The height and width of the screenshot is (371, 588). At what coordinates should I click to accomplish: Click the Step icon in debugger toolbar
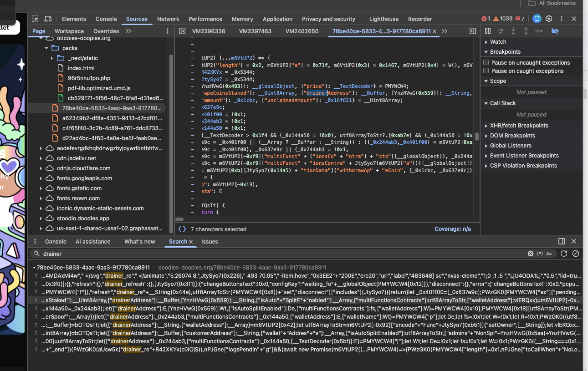pyautogui.click(x=539, y=31)
